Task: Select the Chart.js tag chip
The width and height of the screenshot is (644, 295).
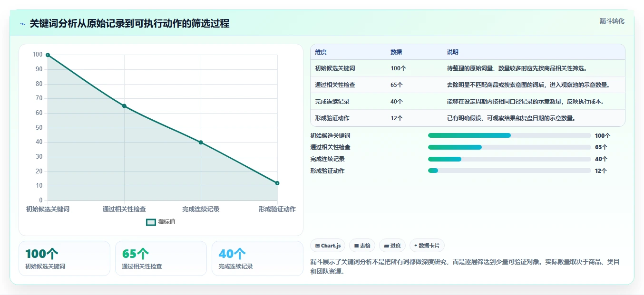Action: pos(328,246)
